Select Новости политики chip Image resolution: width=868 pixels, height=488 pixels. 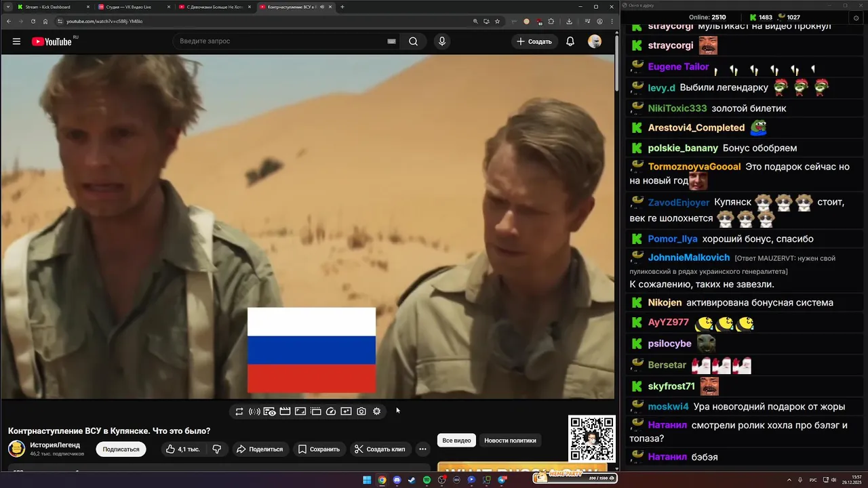(x=510, y=441)
